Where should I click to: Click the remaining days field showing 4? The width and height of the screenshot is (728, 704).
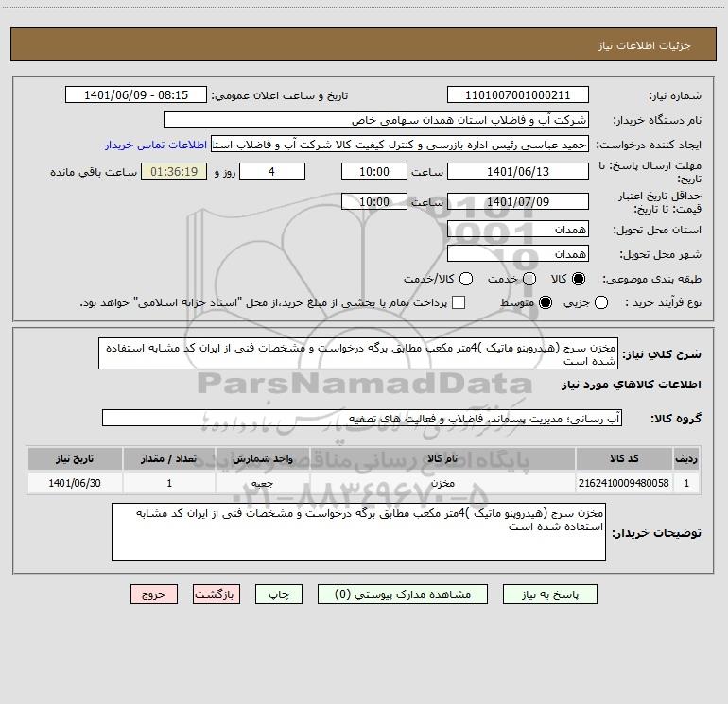(272, 171)
